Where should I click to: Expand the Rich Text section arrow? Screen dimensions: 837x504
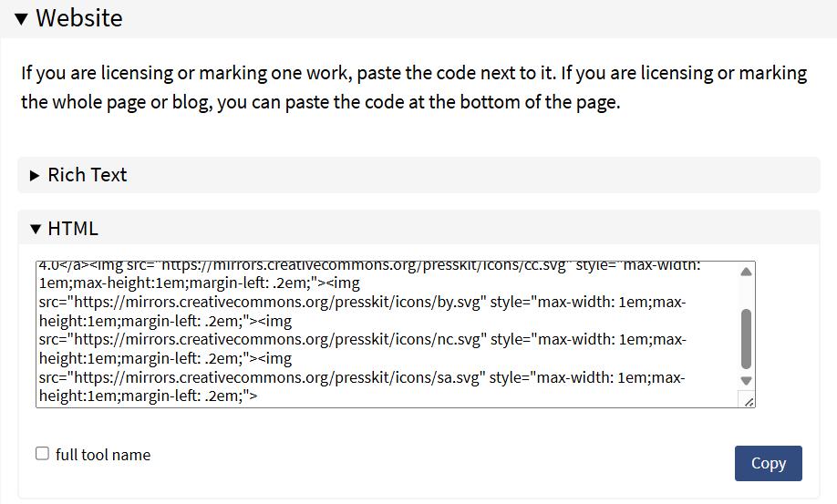coord(35,176)
